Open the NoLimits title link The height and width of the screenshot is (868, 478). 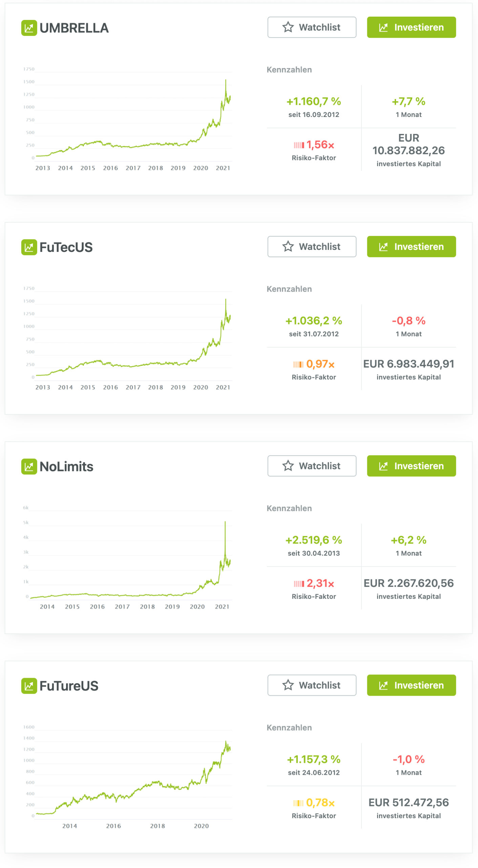pyautogui.click(x=66, y=467)
